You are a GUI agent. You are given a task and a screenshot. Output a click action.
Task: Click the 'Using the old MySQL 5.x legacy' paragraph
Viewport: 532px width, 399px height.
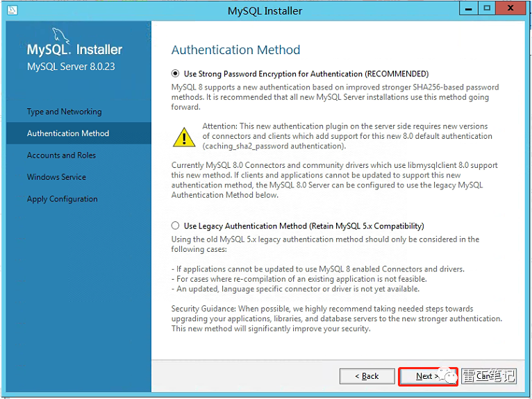pos(325,244)
